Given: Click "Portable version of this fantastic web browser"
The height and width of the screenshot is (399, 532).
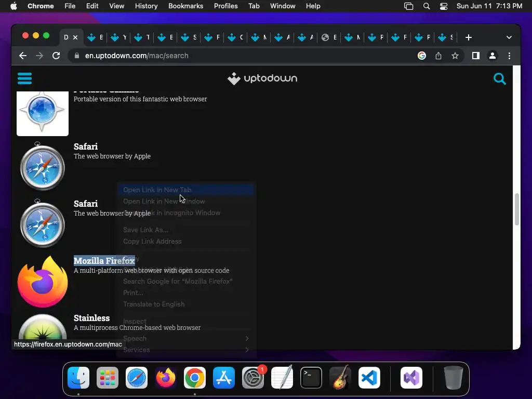Looking at the screenshot, I should pyautogui.click(x=140, y=99).
